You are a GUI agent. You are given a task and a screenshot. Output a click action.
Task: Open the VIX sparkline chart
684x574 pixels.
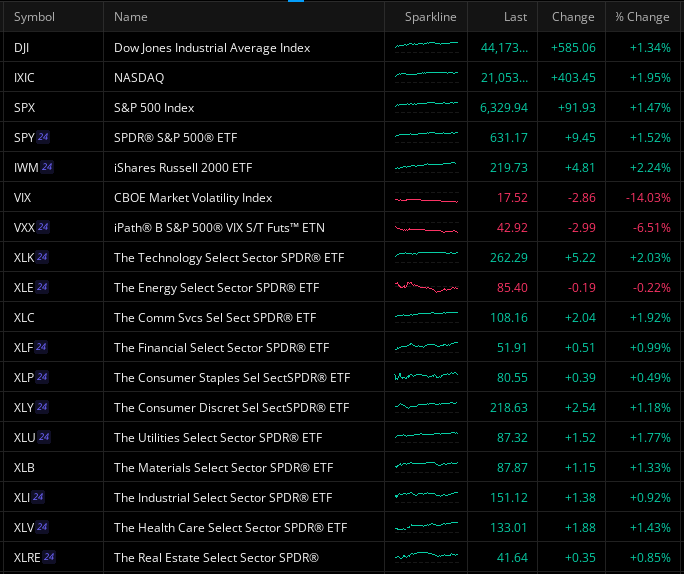[426, 198]
